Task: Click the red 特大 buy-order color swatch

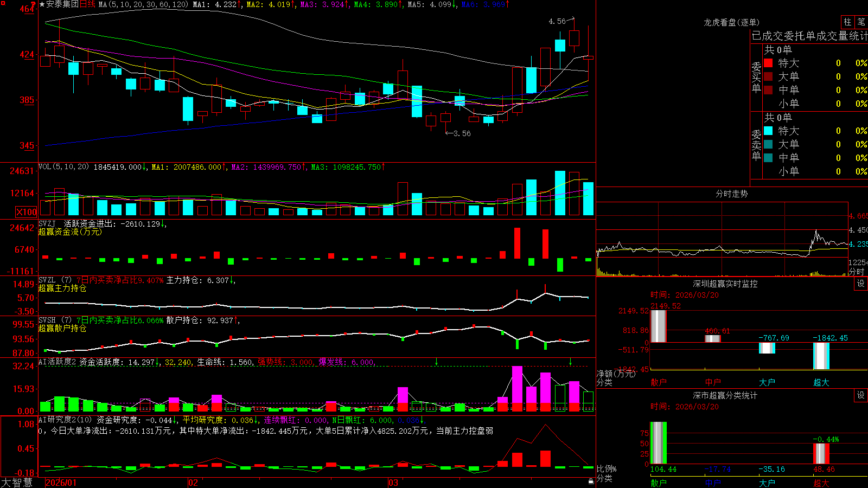Action: tap(768, 63)
